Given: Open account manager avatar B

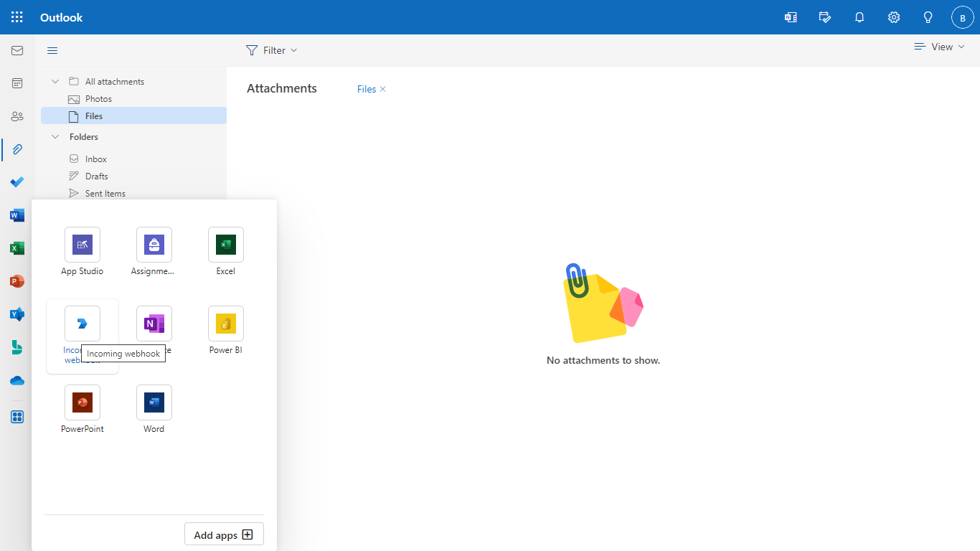Looking at the screenshot, I should 963,17.
